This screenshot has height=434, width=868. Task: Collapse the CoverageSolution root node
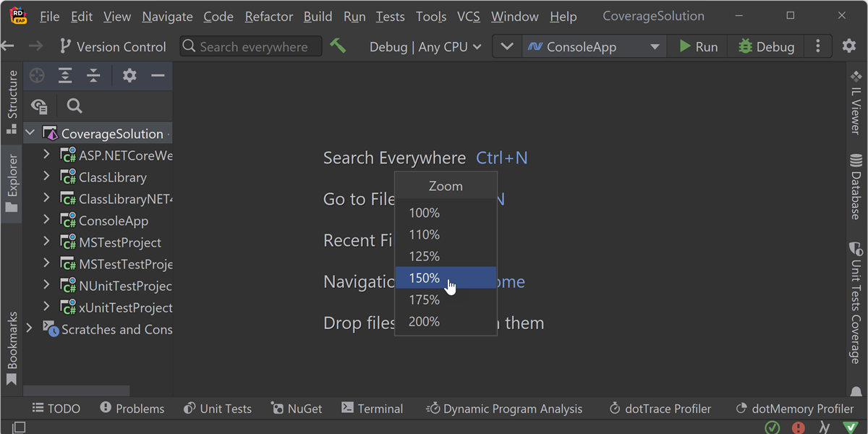tap(30, 133)
